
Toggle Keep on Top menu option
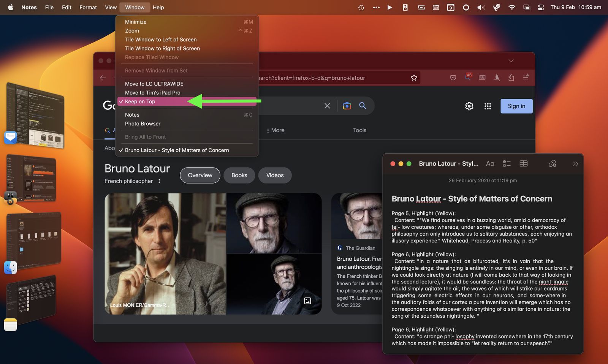[140, 101]
